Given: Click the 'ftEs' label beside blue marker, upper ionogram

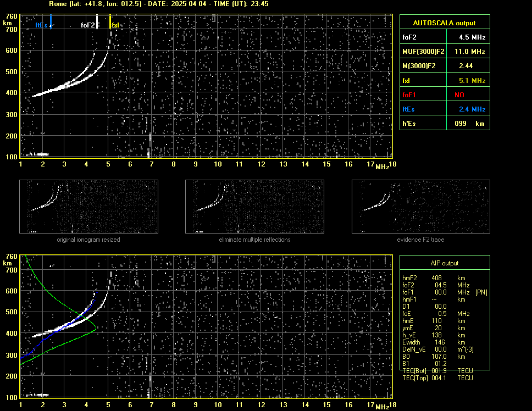Looking at the screenshot, I should tap(41, 25).
